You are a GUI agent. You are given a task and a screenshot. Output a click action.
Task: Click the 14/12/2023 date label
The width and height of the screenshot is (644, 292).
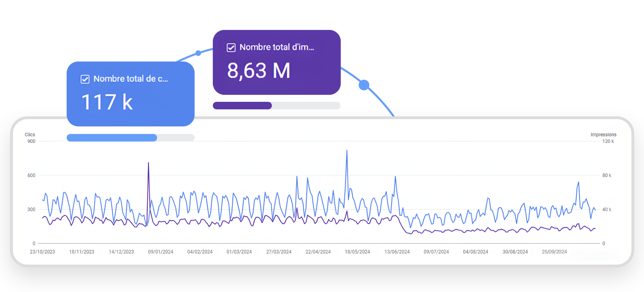[x=121, y=252]
